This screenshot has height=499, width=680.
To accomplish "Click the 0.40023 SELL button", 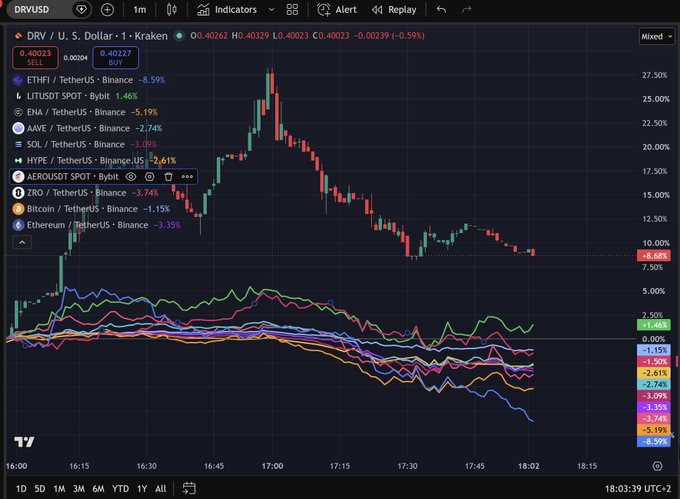I will (35, 58).
